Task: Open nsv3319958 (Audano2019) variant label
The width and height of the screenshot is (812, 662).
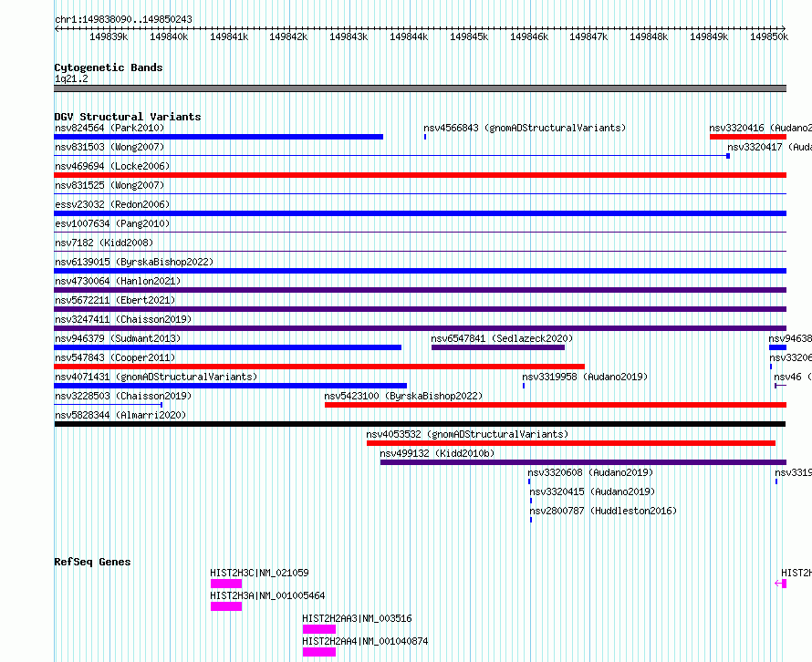Action: [x=585, y=377]
